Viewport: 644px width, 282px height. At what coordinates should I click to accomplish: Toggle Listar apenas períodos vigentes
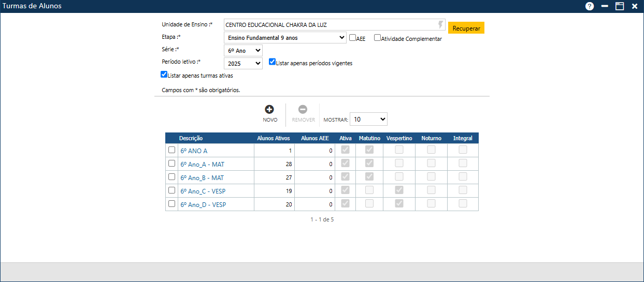(x=272, y=62)
